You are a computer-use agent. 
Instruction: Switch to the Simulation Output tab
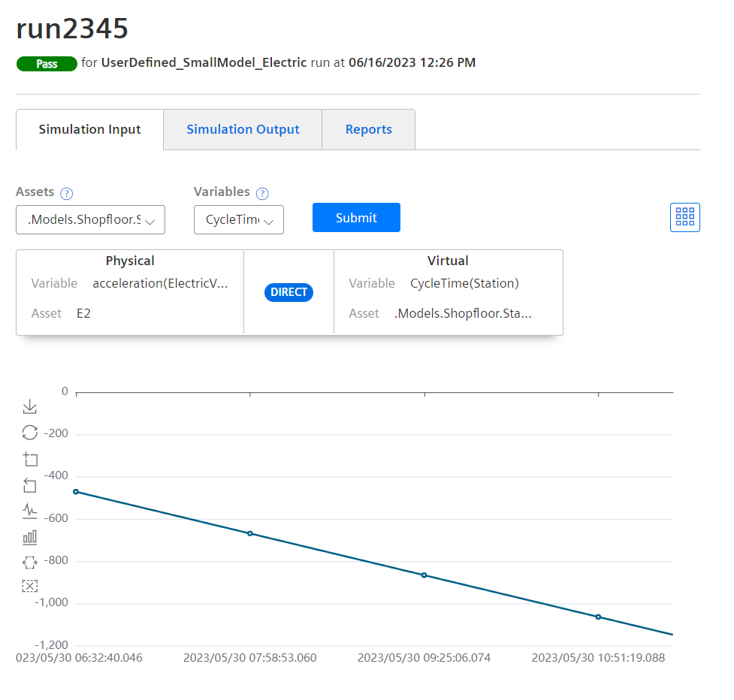(243, 130)
